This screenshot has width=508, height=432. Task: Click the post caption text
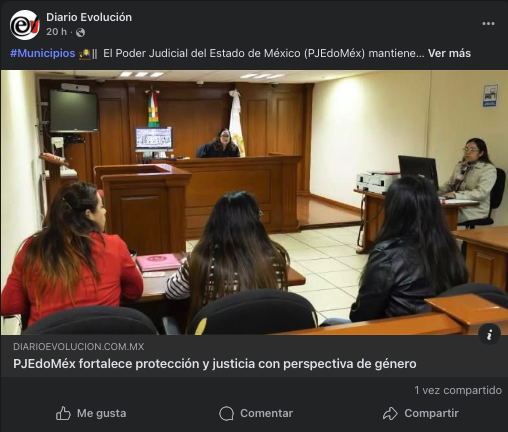click(264, 53)
